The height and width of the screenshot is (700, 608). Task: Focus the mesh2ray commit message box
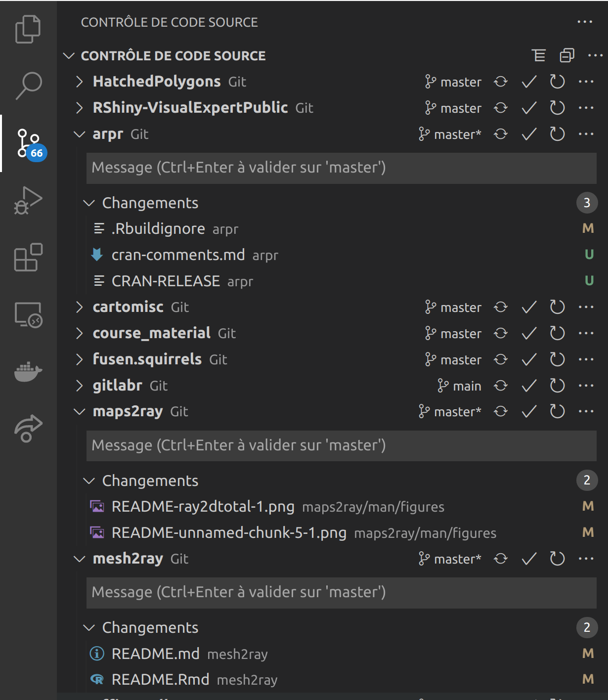(341, 593)
